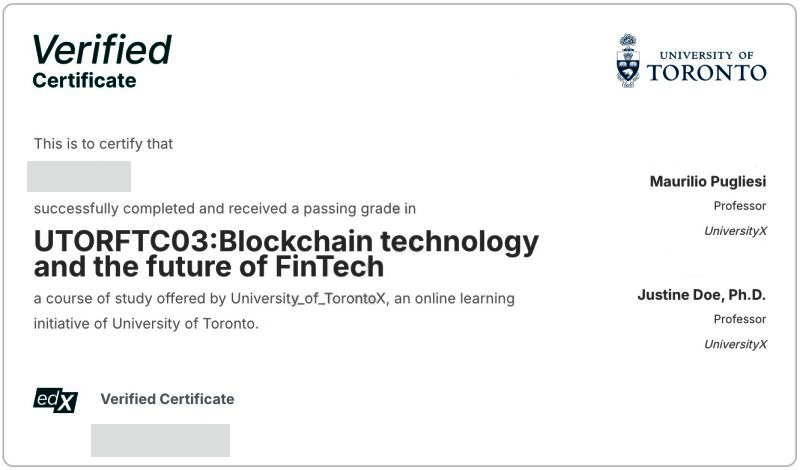Viewport: 800px width, 470px height.
Task: Select the 'This is to certify that' text
Action: [x=104, y=144]
